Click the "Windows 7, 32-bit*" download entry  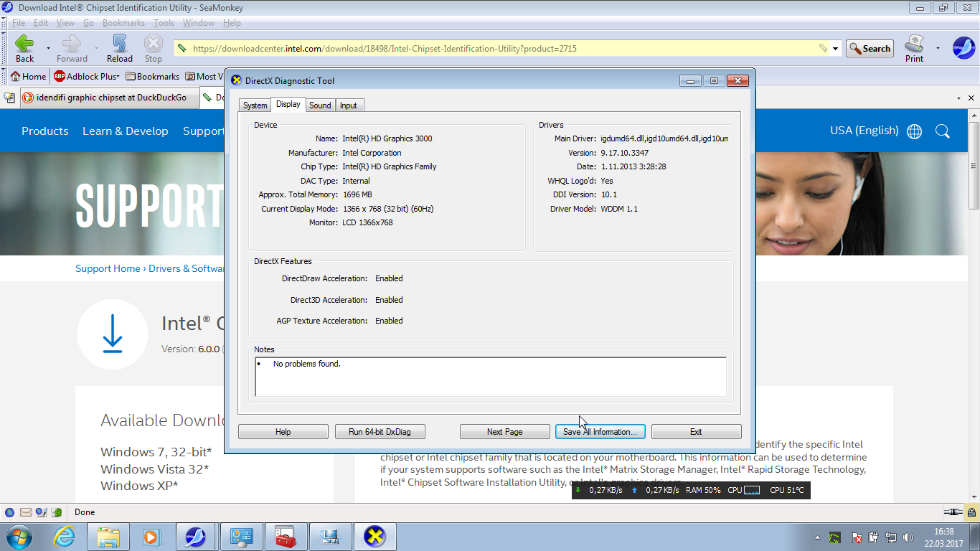click(156, 452)
